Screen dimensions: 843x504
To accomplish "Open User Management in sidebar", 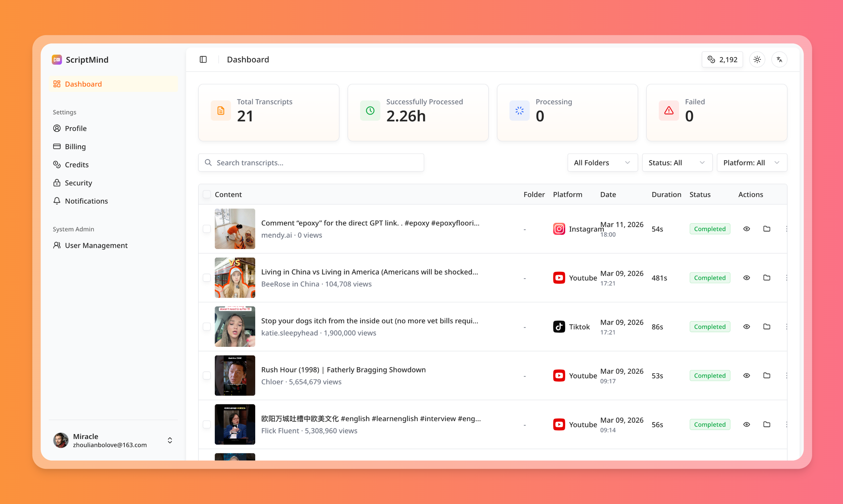I will click(96, 245).
